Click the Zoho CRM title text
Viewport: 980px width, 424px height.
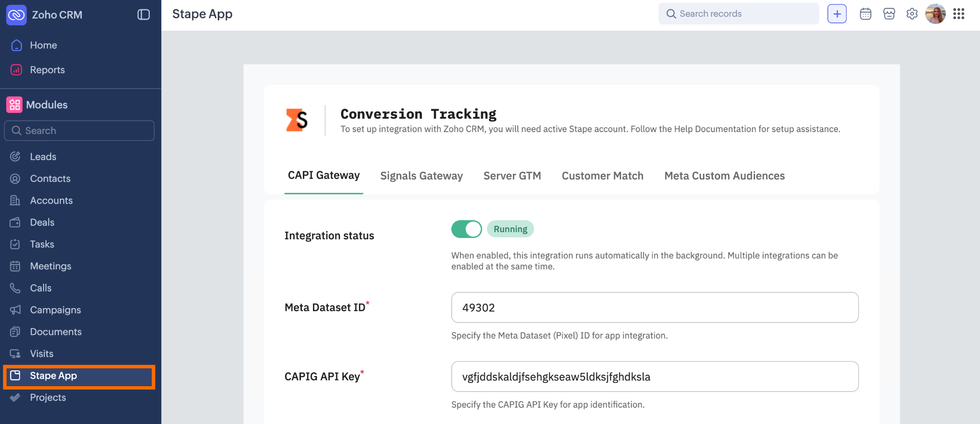coord(57,15)
